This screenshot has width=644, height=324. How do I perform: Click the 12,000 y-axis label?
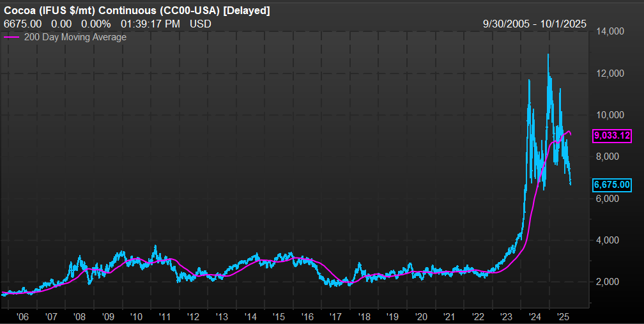(x=609, y=73)
